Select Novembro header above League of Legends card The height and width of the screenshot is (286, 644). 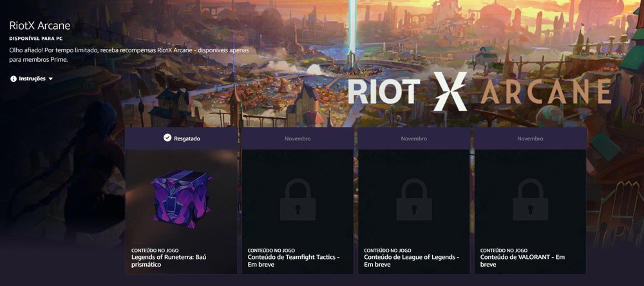414,138
